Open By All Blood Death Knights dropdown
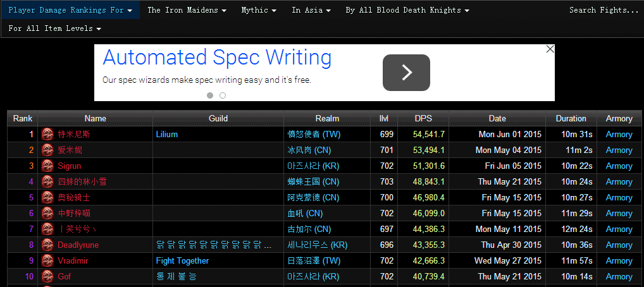 [x=407, y=10]
